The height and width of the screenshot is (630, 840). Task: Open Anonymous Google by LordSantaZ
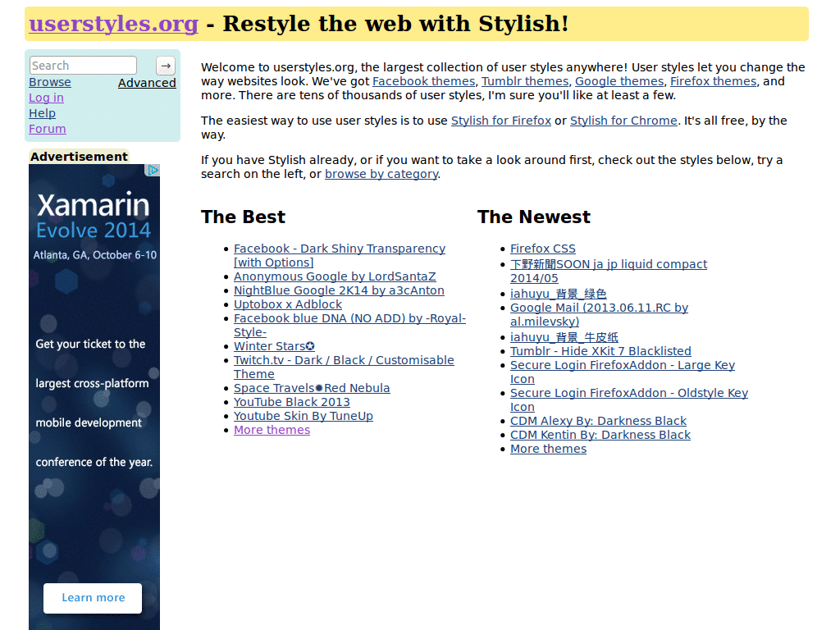335,276
